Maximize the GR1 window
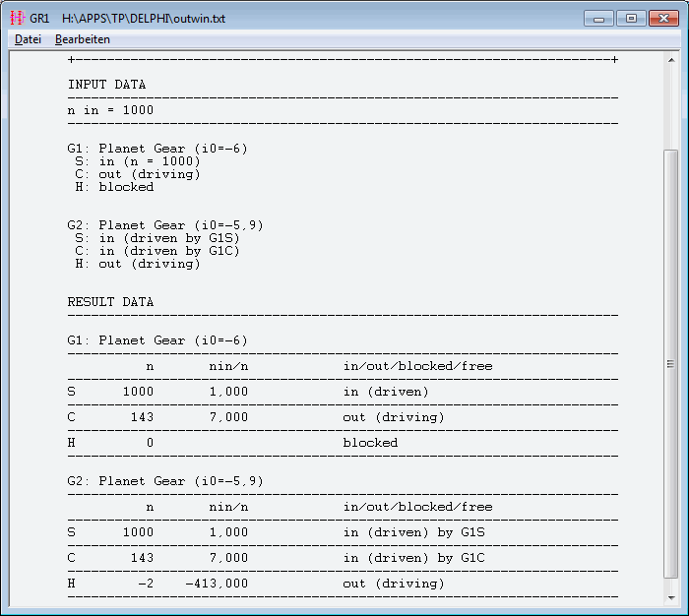Screen dimensions: 689x616 (x=631, y=18)
